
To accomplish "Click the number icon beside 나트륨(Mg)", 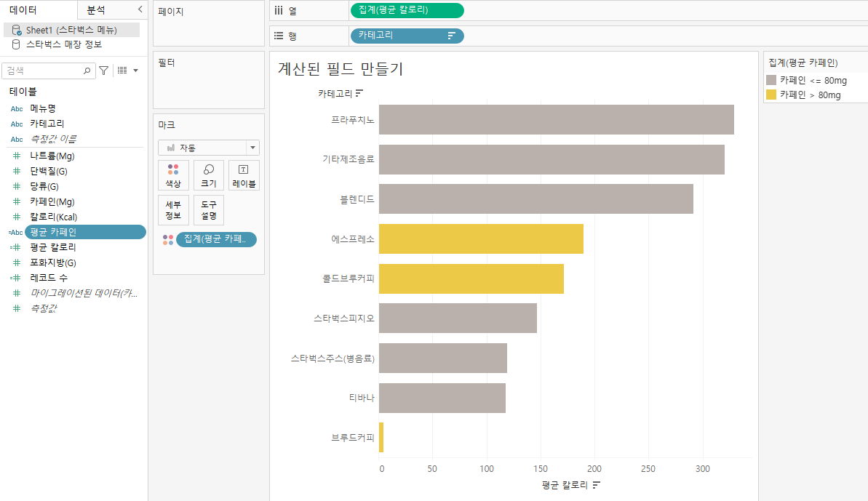I will point(17,156).
